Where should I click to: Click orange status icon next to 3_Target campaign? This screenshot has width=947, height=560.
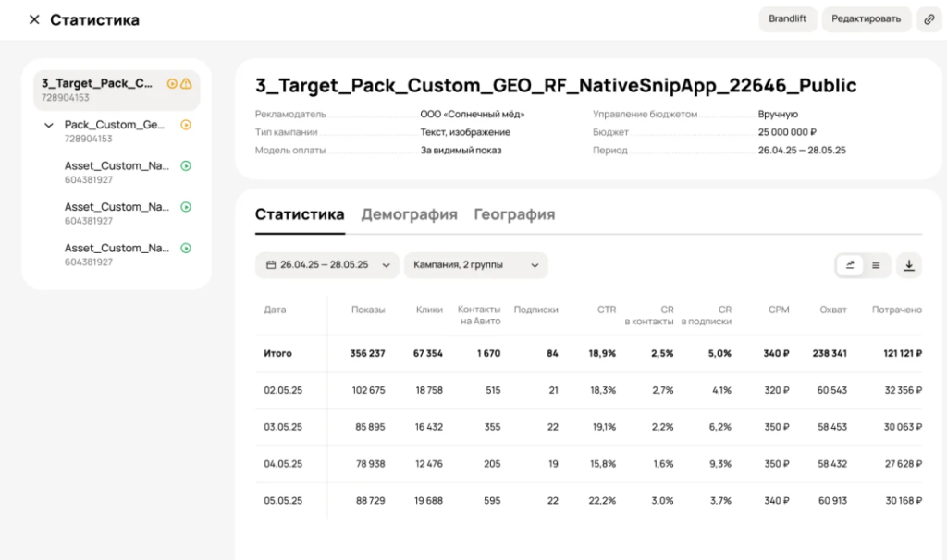(173, 82)
